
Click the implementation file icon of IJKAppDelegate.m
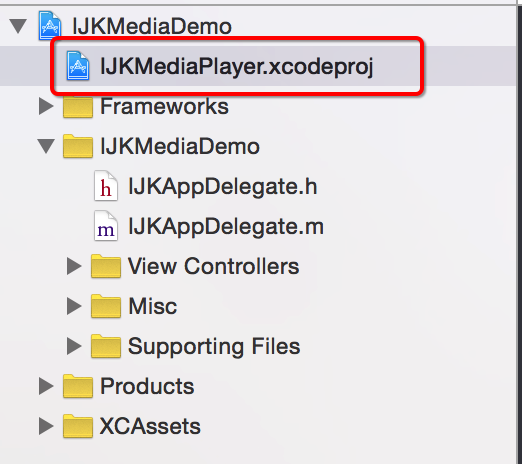(106, 226)
